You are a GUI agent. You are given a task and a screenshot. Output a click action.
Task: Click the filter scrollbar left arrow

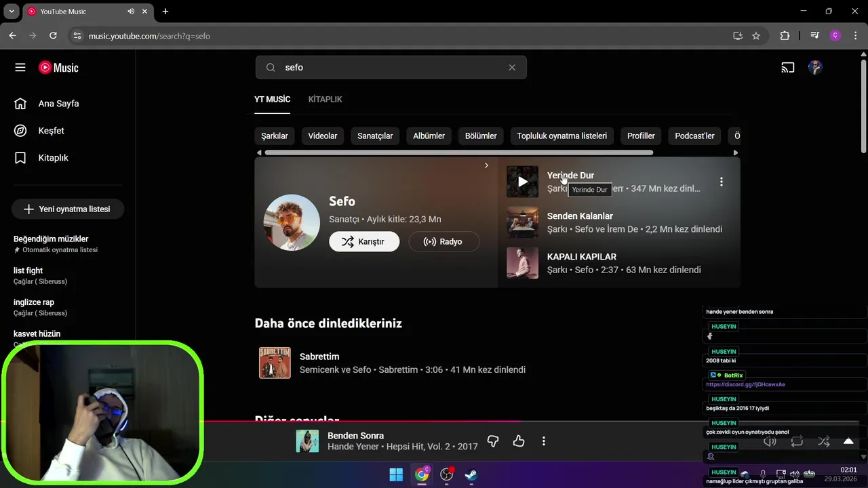pos(258,153)
